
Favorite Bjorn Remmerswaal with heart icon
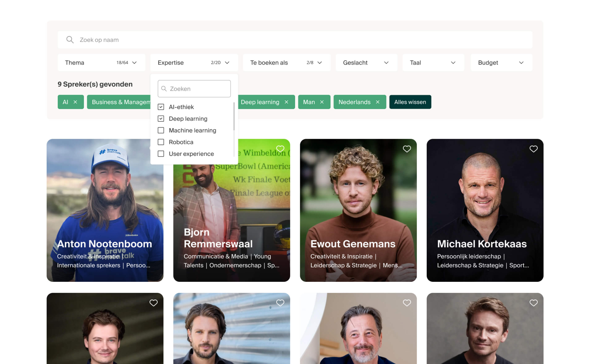pos(280,149)
